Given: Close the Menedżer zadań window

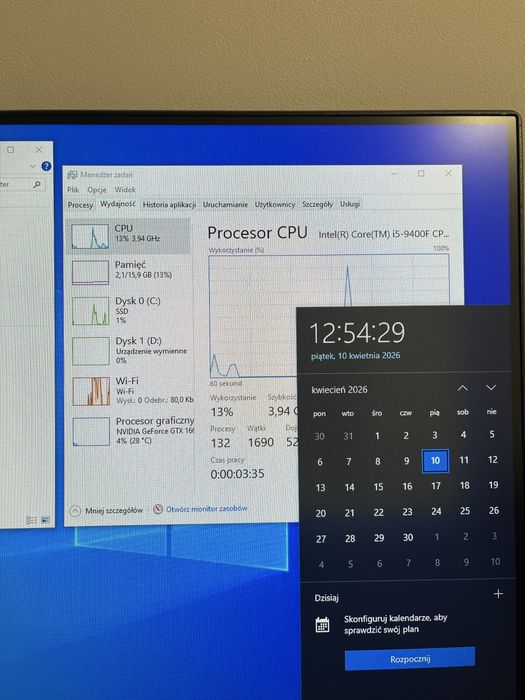Looking at the screenshot, I should point(448,173).
